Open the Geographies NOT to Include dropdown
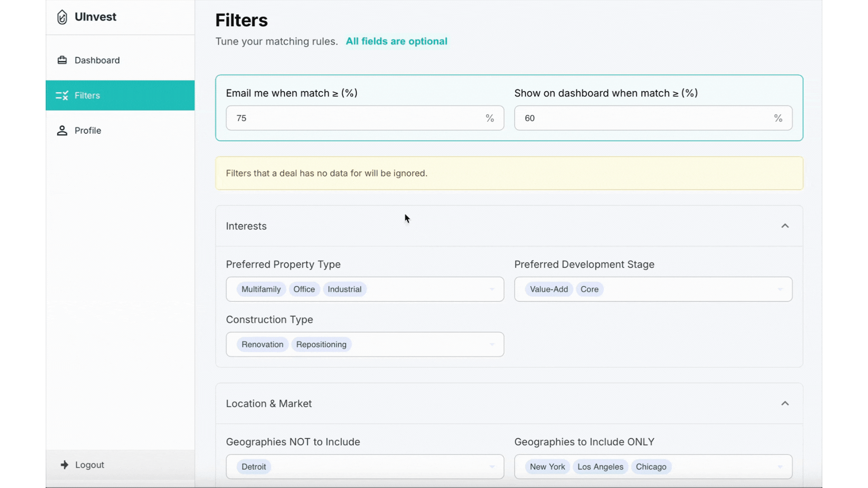Image resolution: width=868 pixels, height=488 pixels. pos(491,466)
